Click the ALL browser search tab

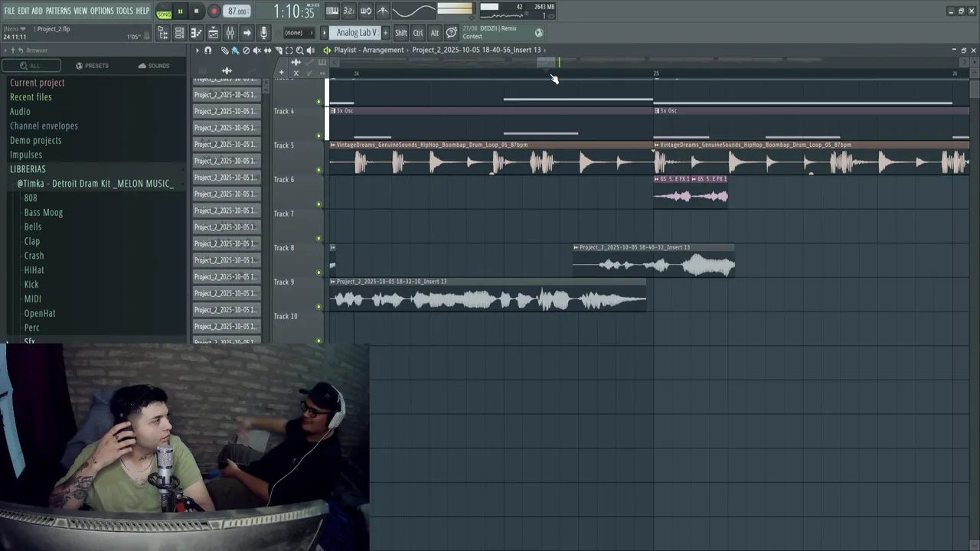click(x=31, y=66)
